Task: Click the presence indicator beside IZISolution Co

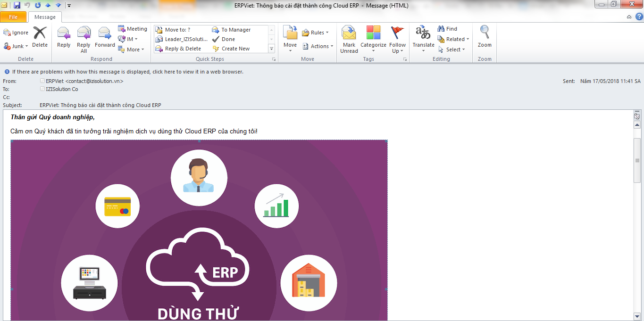Action: (x=42, y=89)
